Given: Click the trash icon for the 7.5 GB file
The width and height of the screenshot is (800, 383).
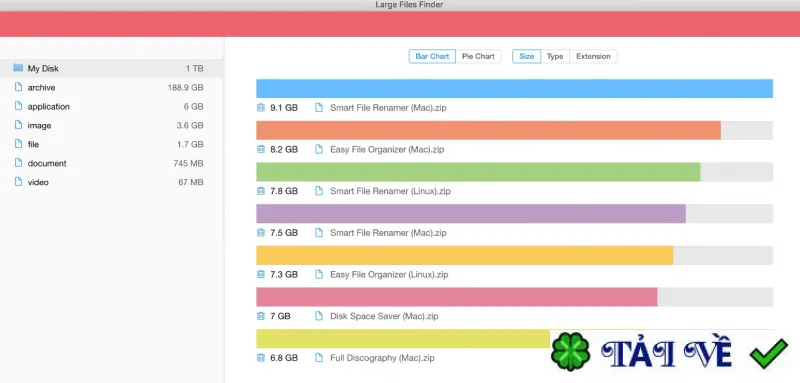Looking at the screenshot, I should 261,233.
